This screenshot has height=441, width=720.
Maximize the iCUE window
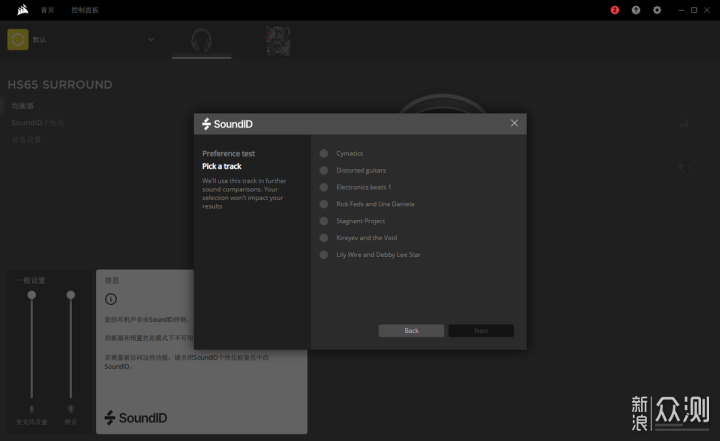[694, 10]
